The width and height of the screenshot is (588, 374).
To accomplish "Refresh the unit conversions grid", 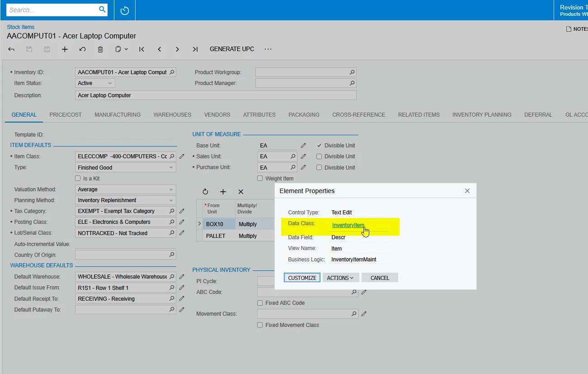I will tap(205, 192).
